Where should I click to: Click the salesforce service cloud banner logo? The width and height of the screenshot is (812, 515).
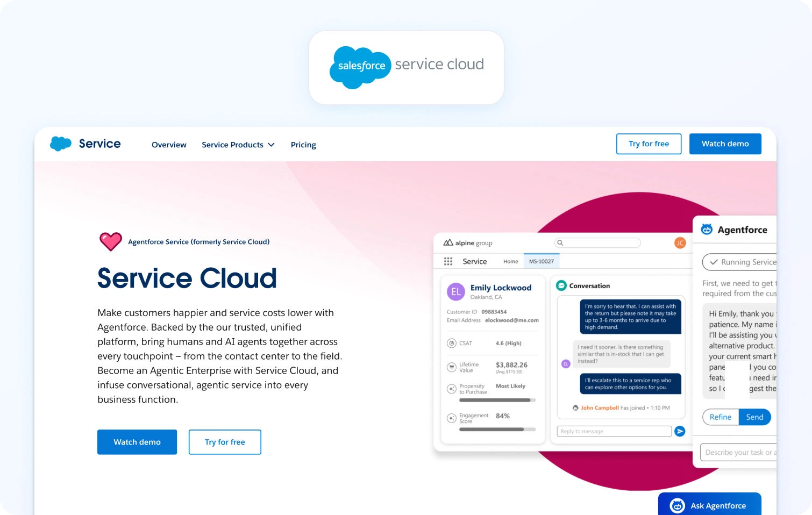(x=407, y=67)
